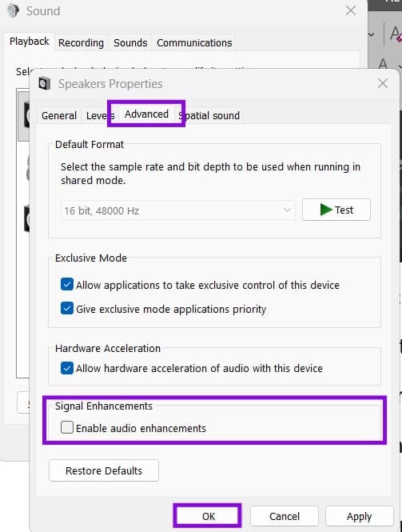This screenshot has width=402, height=532.
Task: Open Playback tab in the Sound window
Action: click(x=29, y=42)
